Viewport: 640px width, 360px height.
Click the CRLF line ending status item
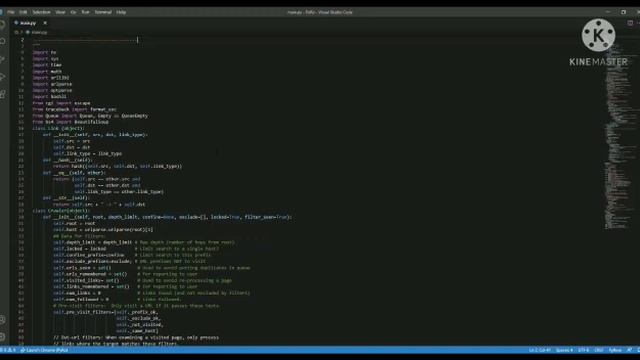click(599, 350)
